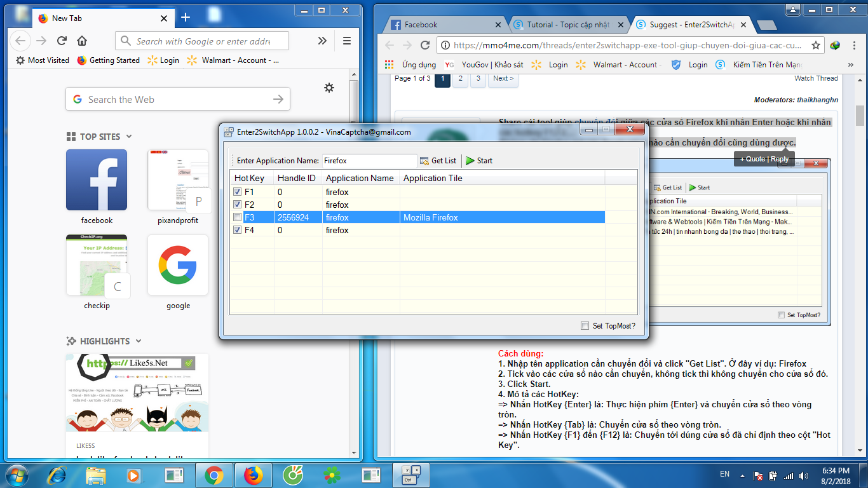
Task: Click the Home icon in Firefox
Action: coord(82,41)
